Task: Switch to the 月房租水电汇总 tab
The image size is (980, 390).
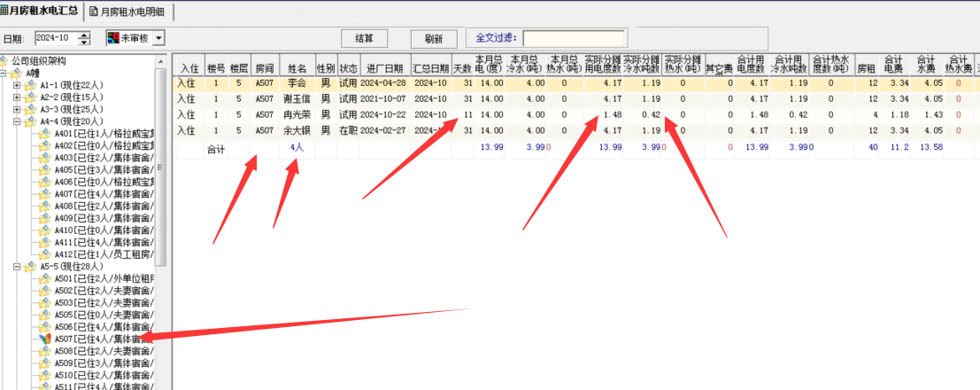Action: [x=44, y=12]
